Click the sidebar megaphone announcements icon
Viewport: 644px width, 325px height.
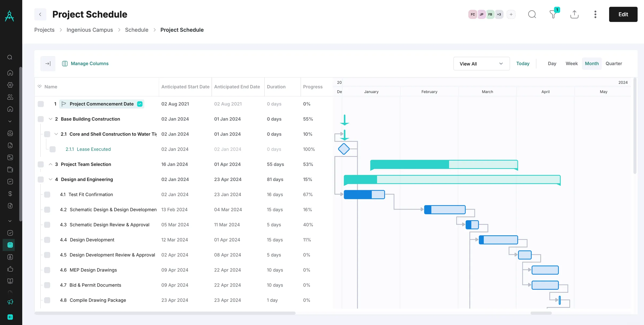click(x=10, y=302)
